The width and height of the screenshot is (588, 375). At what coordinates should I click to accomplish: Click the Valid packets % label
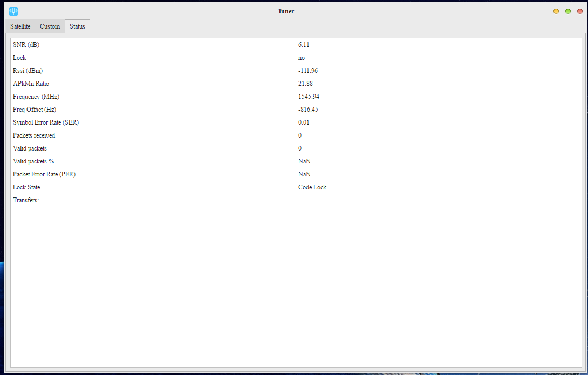tap(33, 161)
